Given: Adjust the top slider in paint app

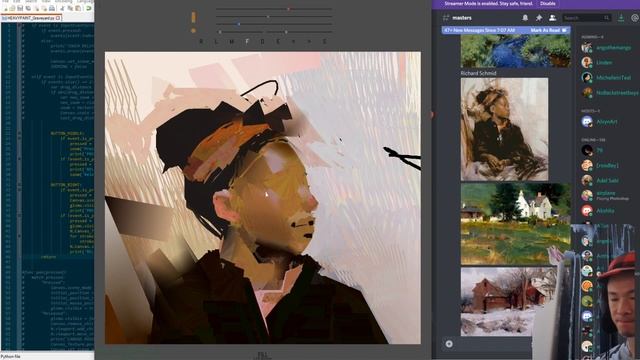Looking at the screenshot, I should pyautogui.click(x=273, y=9).
